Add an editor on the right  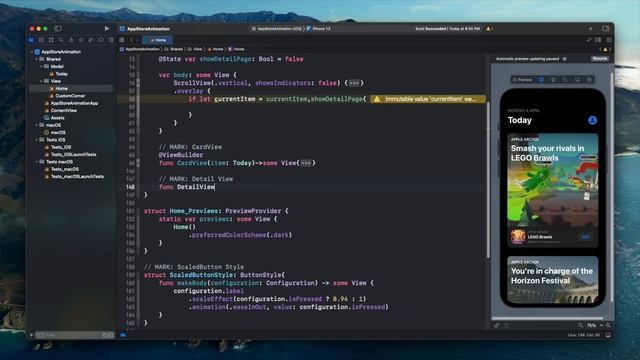[609, 40]
